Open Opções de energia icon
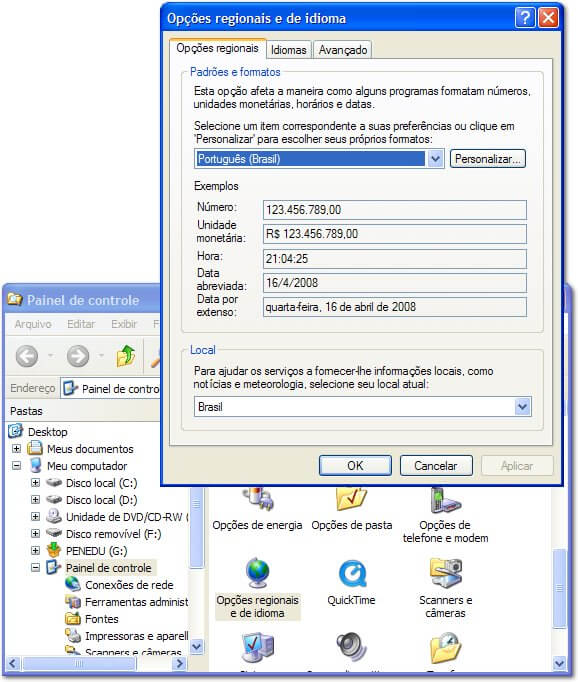 coord(260,498)
